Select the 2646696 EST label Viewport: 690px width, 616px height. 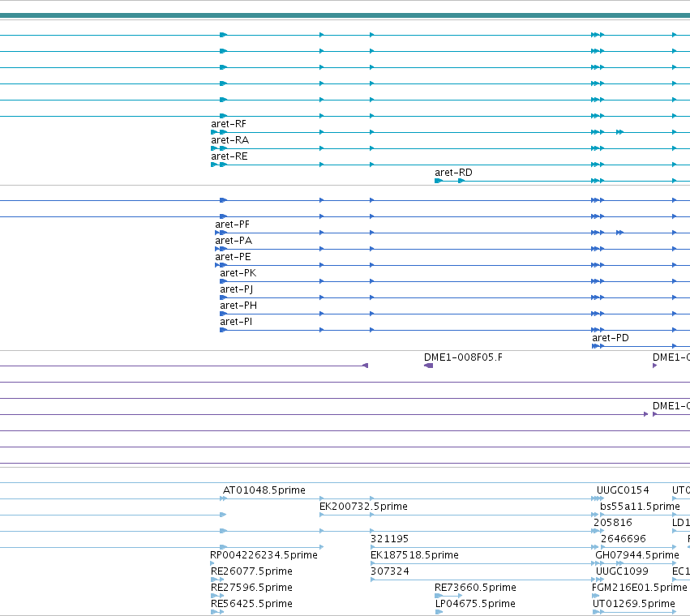point(624,539)
